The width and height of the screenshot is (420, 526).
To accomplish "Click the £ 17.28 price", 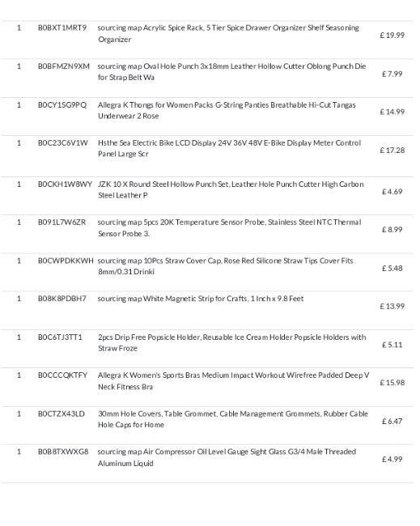I will pos(392,150).
